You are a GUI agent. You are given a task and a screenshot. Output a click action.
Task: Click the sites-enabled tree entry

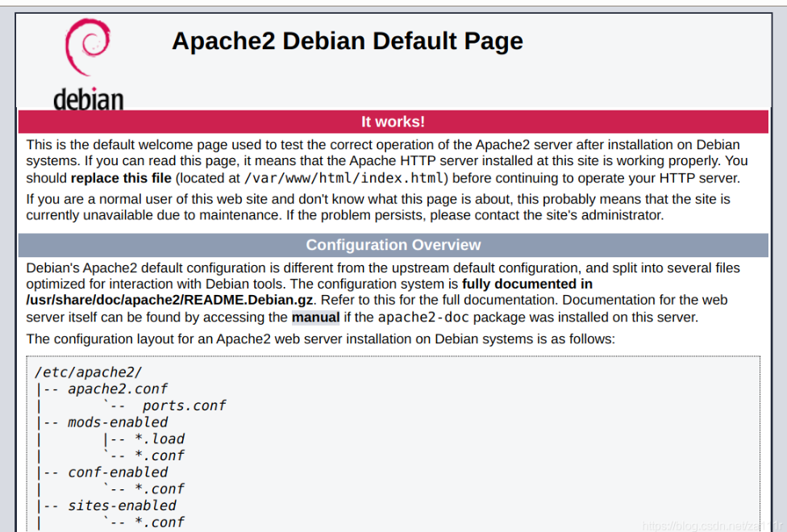[x=122, y=505]
